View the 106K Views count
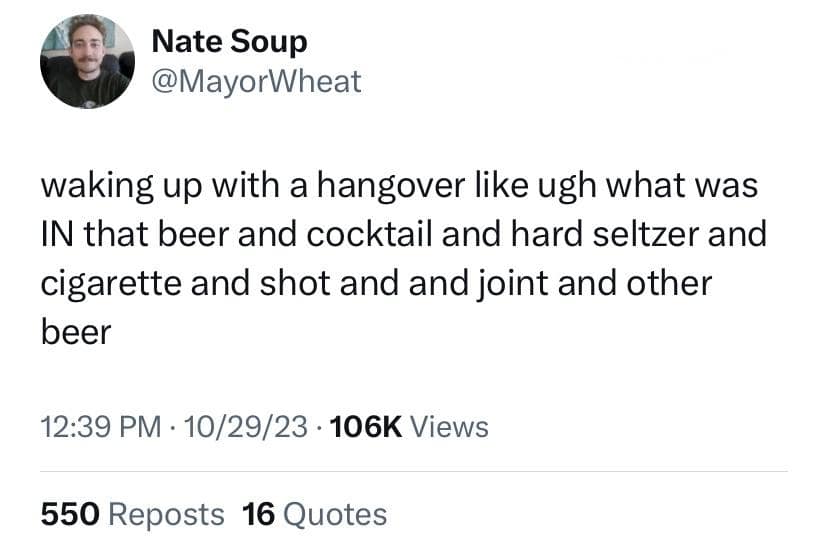The height and width of the screenshot is (554, 828). pyautogui.click(x=408, y=427)
